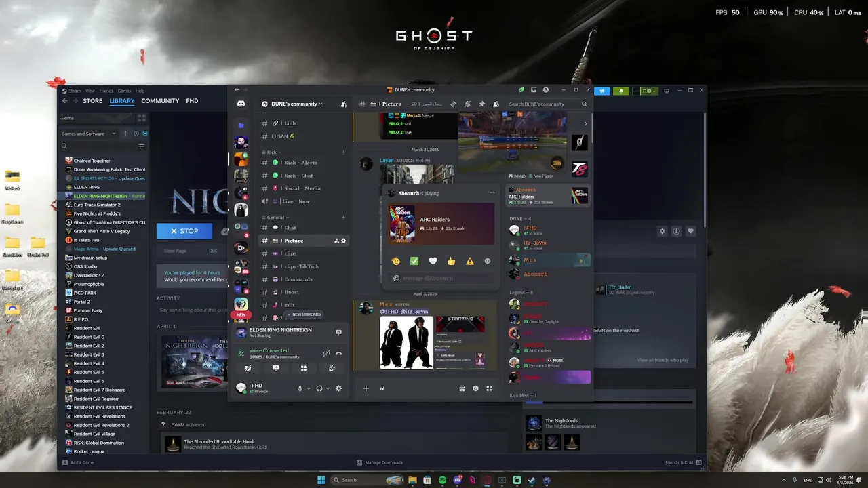Click message Abosmrh input field
Viewport: 868px width, 488px height.
pos(441,278)
